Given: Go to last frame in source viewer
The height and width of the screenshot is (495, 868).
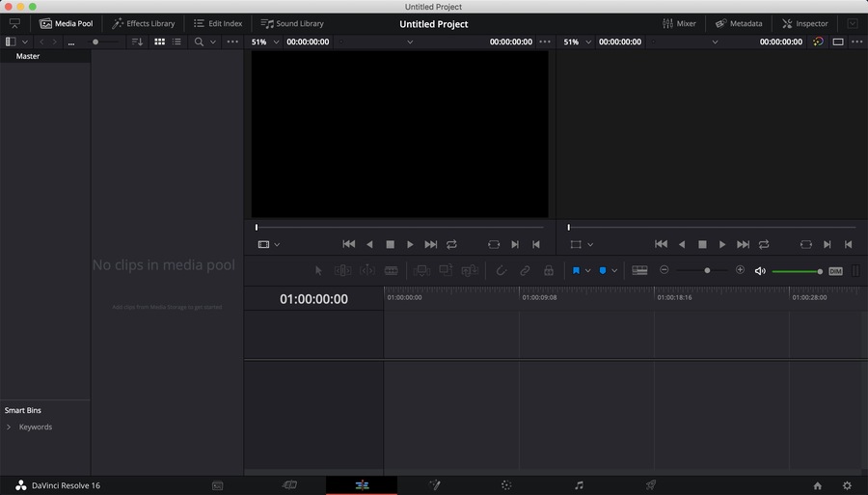Looking at the screenshot, I should coord(431,244).
